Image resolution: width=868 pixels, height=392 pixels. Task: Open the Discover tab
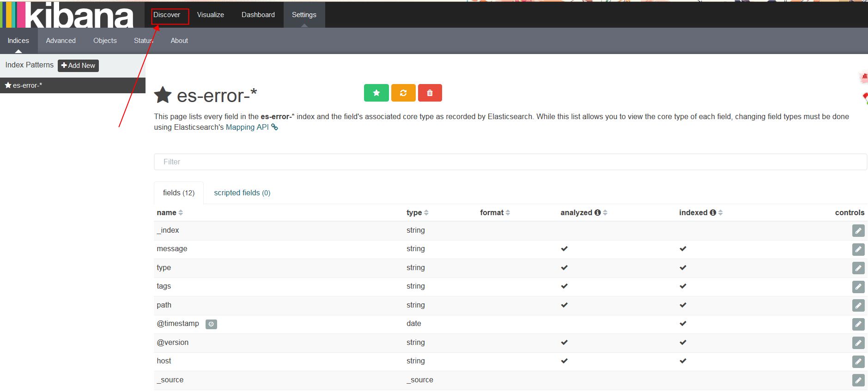(x=167, y=15)
